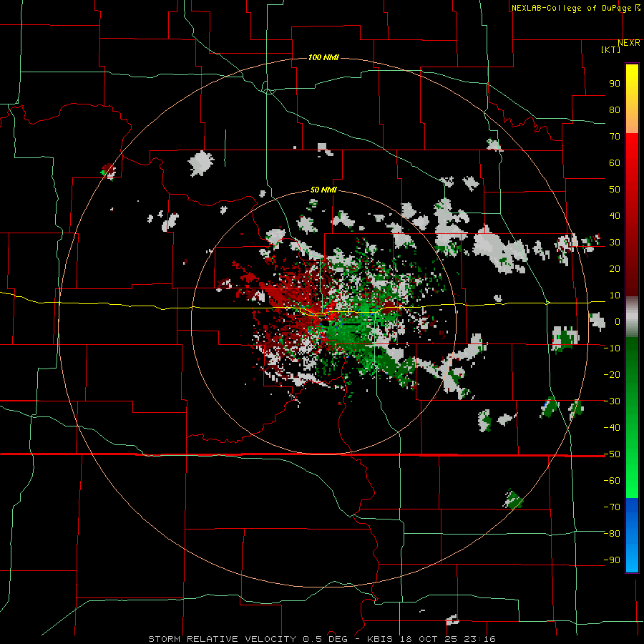The image size is (644, 644).
Task: Click the NEXR text above the color scale
Action: [x=629, y=43]
